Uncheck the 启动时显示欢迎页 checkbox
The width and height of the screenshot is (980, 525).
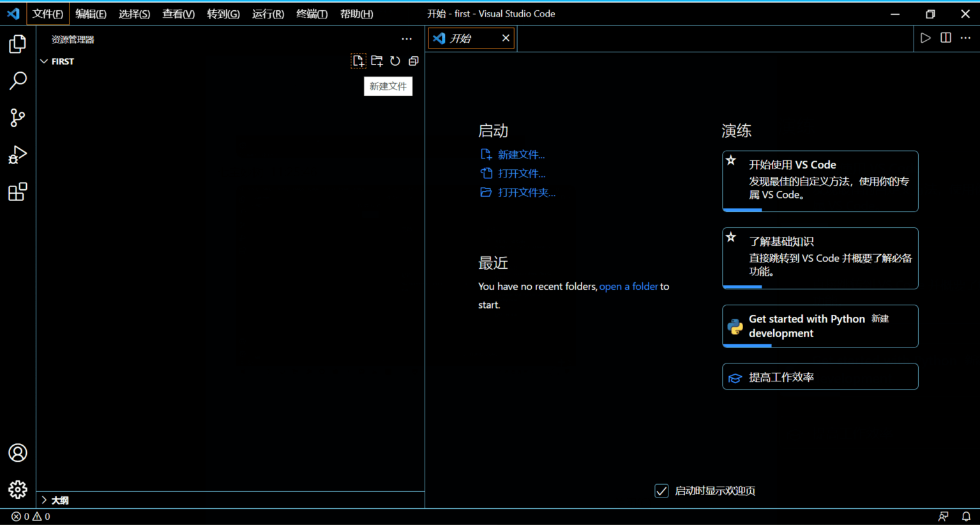[x=661, y=491]
